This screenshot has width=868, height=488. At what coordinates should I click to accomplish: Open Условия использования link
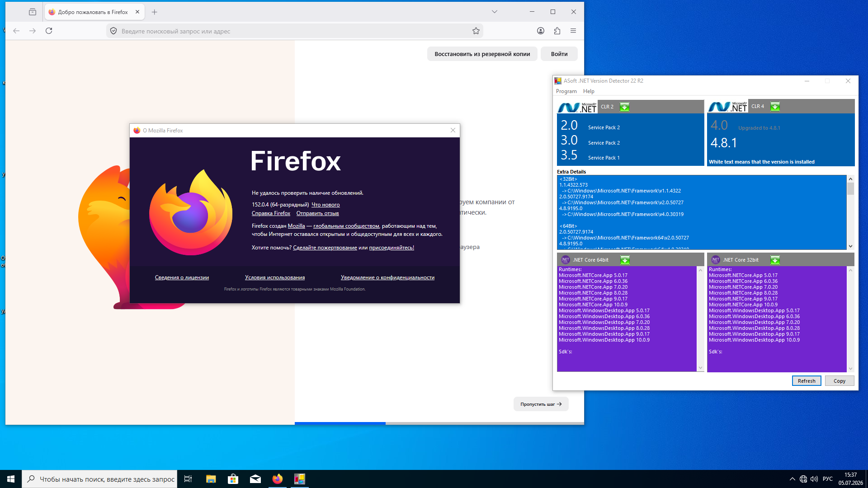pos(275,277)
